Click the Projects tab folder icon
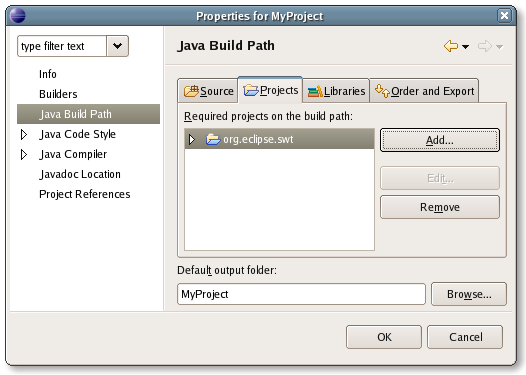Image resolution: width=526 pixels, height=375 pixels. [x=251, y=90]
